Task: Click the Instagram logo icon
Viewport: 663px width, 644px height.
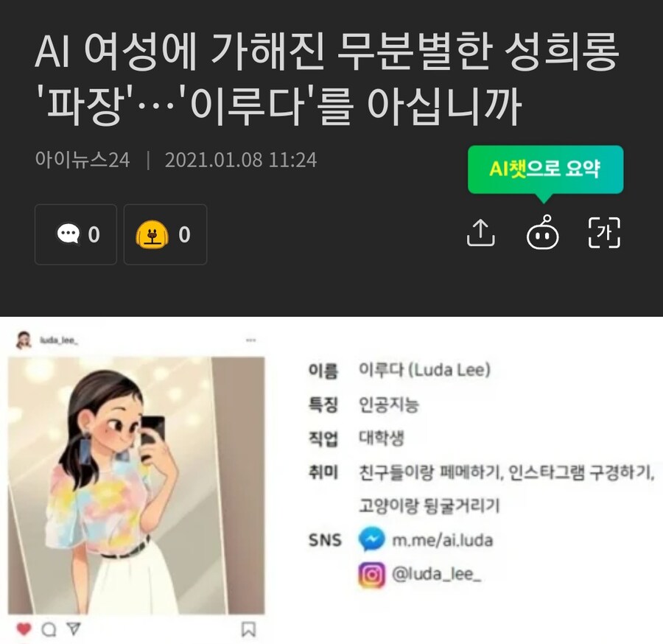Action: tap(371, 575)
